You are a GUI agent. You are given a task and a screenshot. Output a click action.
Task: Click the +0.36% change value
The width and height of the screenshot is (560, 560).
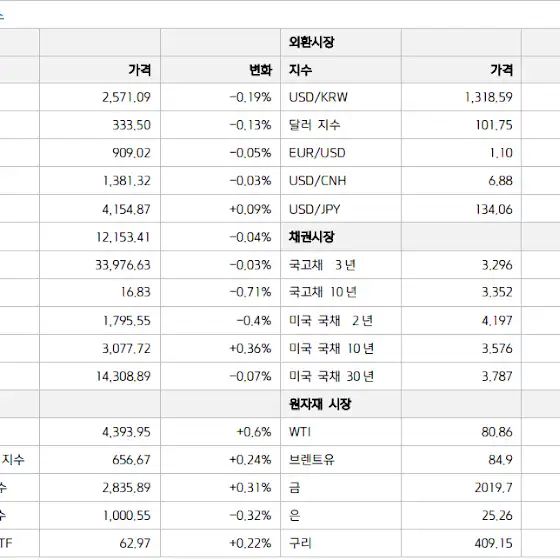coord(250,349)
